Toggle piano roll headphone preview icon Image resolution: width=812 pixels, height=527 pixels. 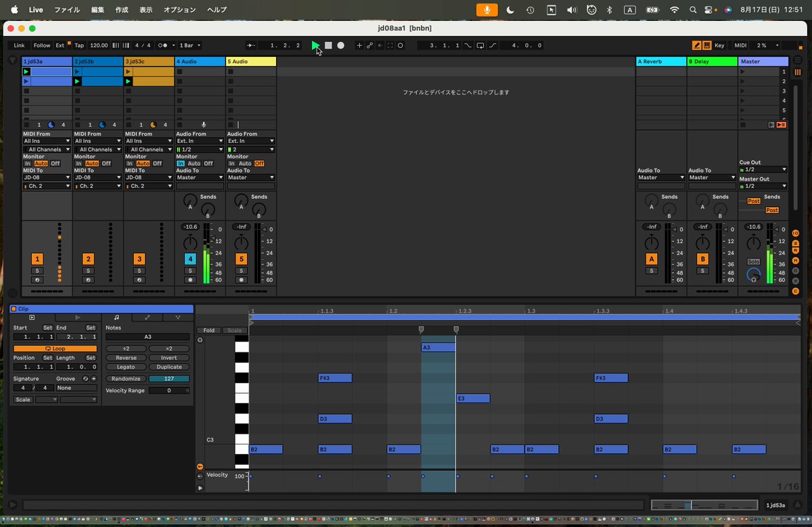(200, 340)
